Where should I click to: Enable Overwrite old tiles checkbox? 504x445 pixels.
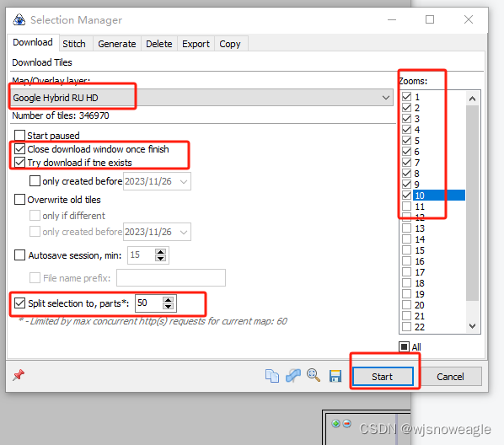(19, 200)
